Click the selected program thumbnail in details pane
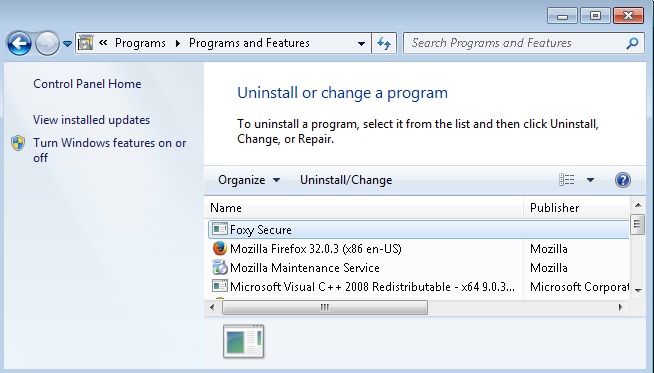Image resolution: width=654 pixels, height=373 pixels. click(244, 341)
